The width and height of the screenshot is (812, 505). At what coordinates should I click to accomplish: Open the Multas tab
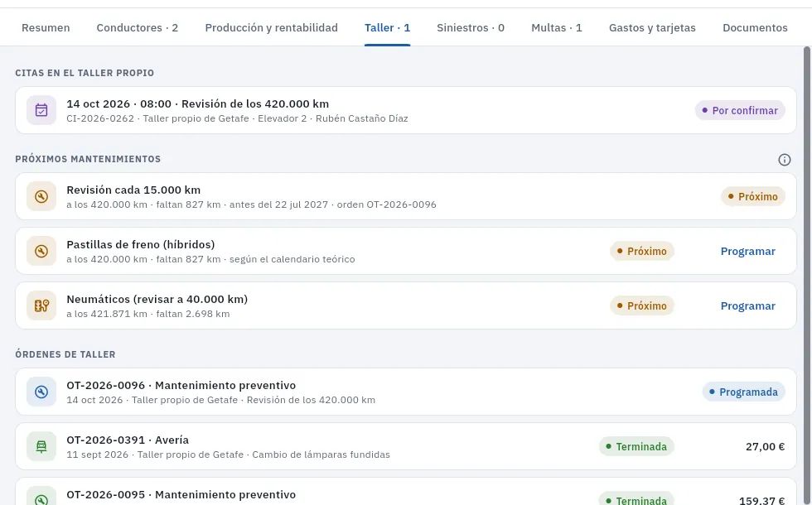[x=557, y=28]
